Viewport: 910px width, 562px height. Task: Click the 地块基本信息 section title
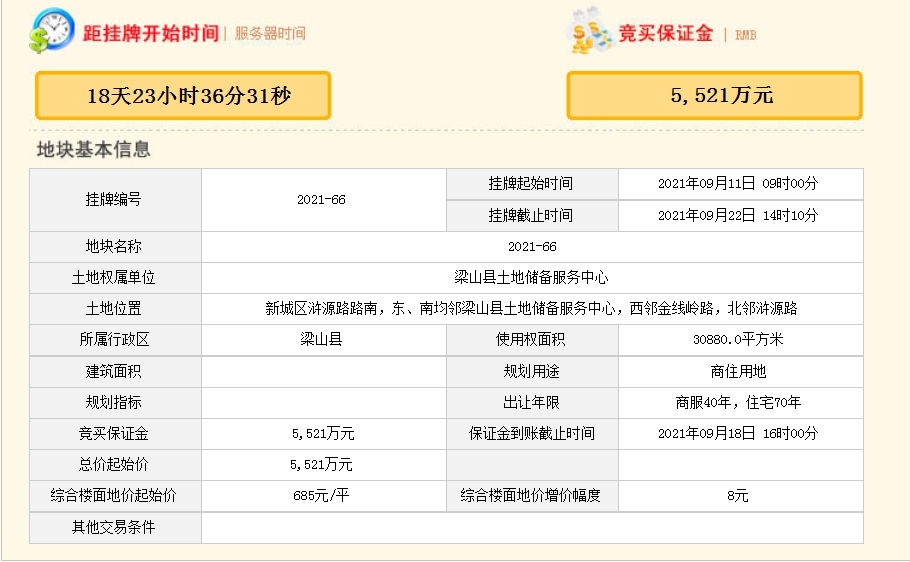[93, 149]
